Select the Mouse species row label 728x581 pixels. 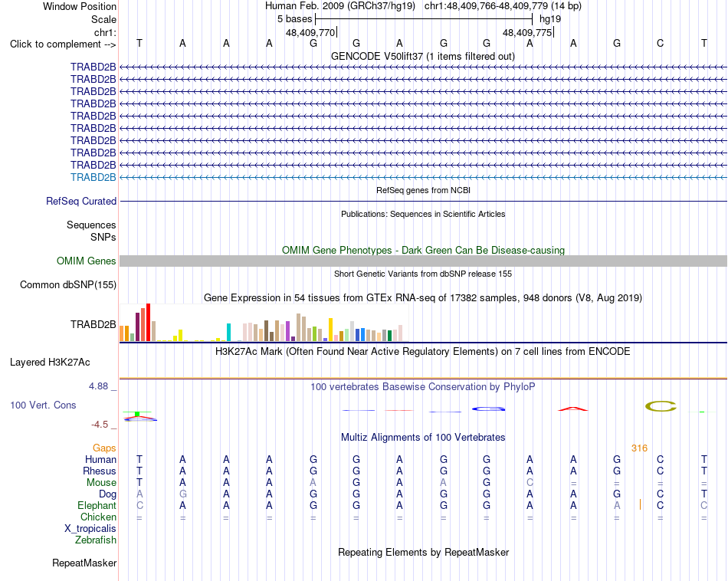101,483
